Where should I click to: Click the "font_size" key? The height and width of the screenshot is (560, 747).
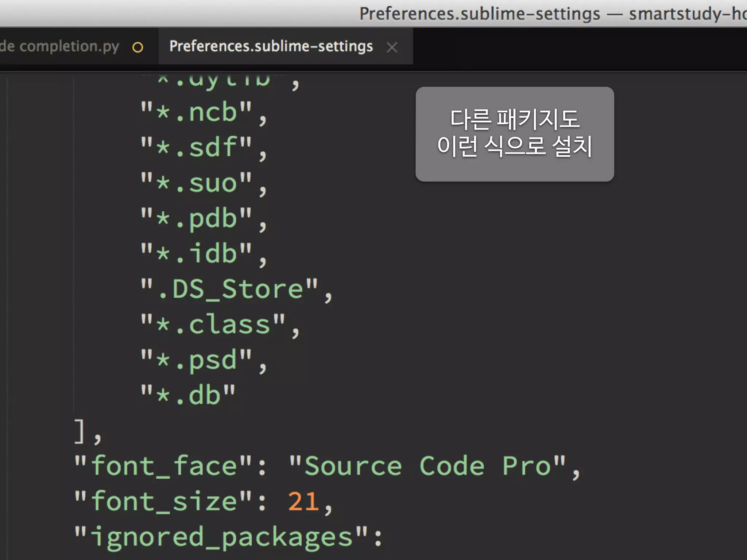163,501
